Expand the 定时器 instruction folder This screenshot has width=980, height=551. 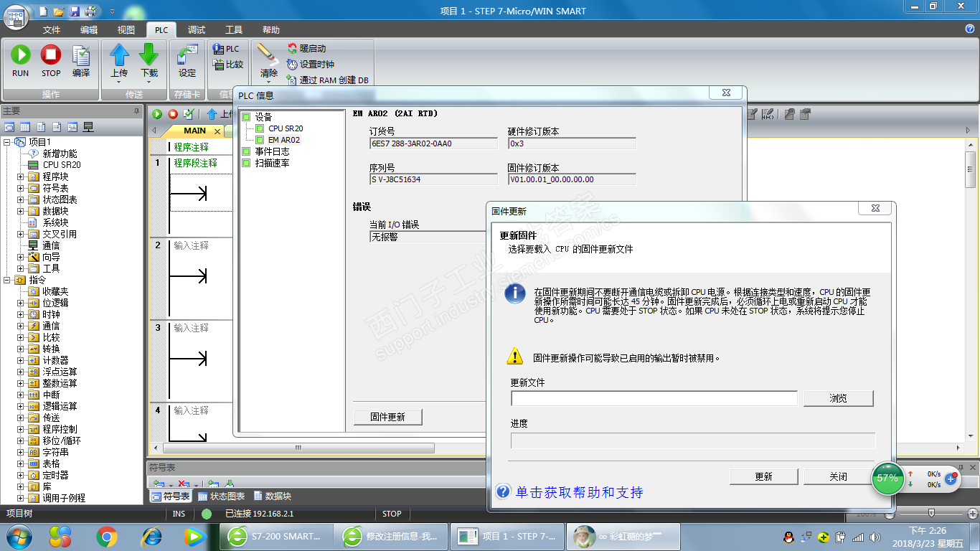[x=21, y=475]
